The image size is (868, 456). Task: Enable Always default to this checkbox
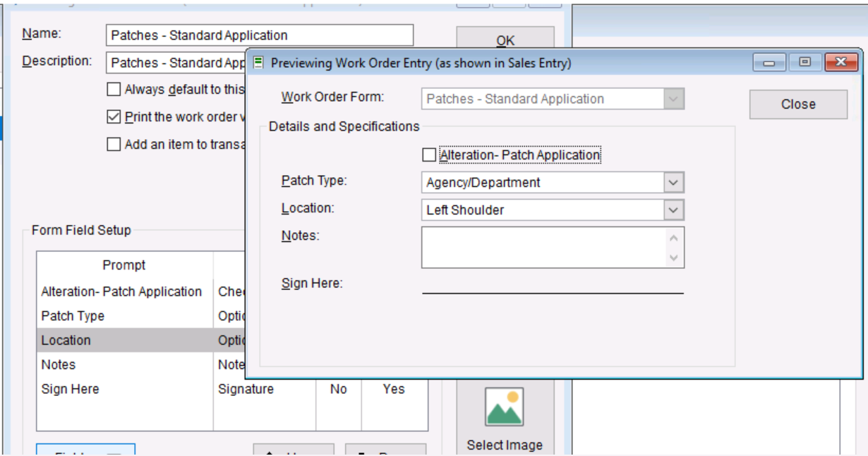pyautogui.click(x=114, y=90)
